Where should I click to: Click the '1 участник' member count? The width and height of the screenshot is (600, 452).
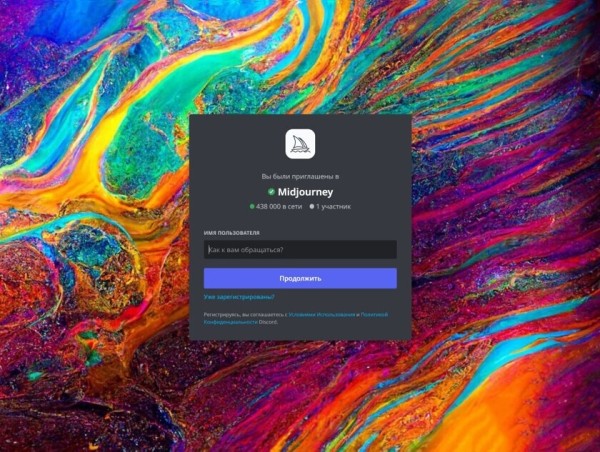(x=330, y=207)
